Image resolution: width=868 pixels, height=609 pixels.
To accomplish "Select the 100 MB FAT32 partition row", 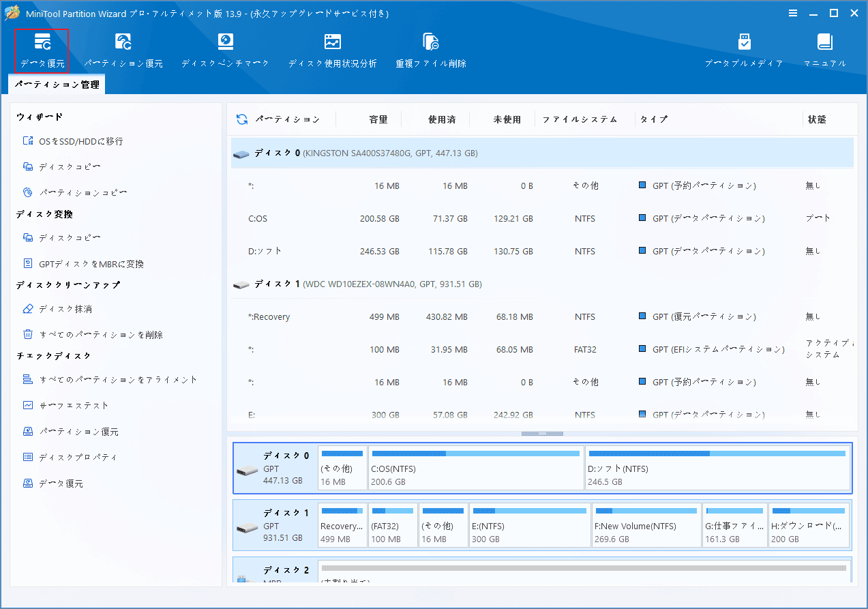I will coord(542,349).
